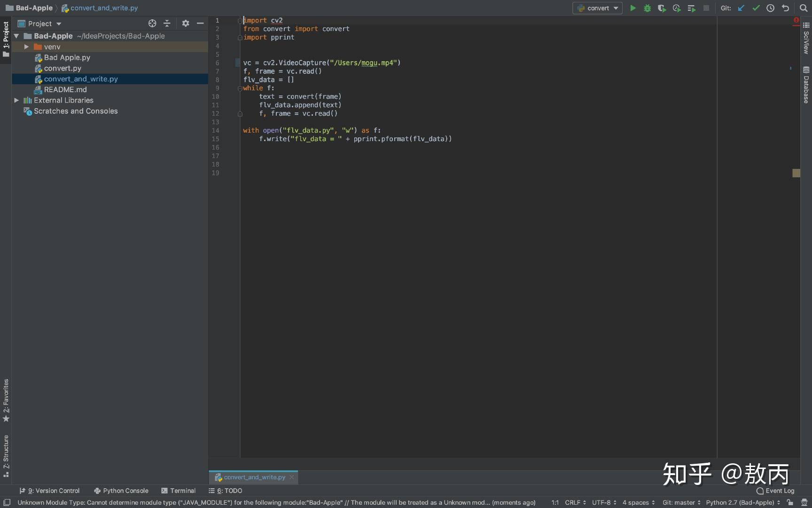The height and width of the screenshot is (508, 812).
Task: Change CRLF line separator
Action: pos(575,502)
